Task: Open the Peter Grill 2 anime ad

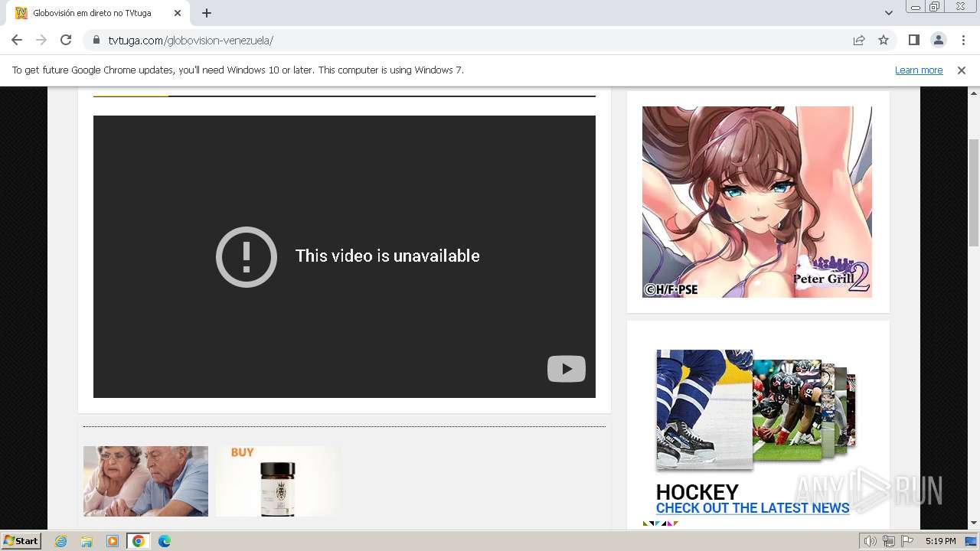Action: point(757,202)
